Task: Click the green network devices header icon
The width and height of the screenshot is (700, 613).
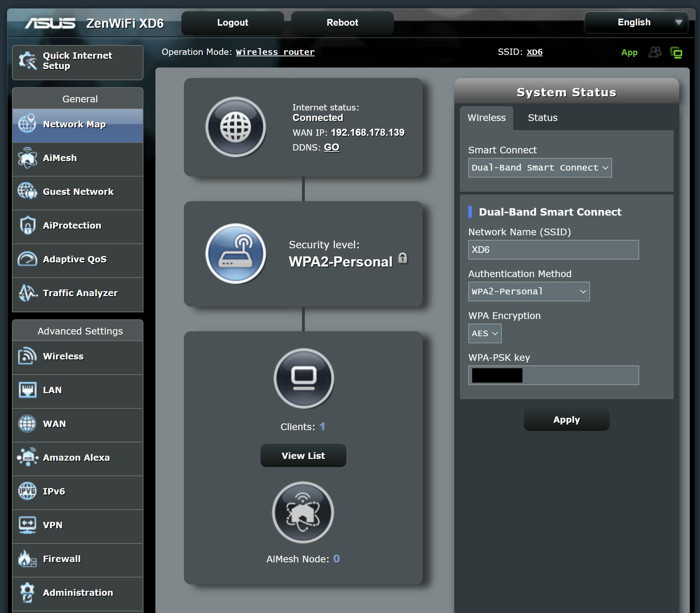Action: [676, 53]
